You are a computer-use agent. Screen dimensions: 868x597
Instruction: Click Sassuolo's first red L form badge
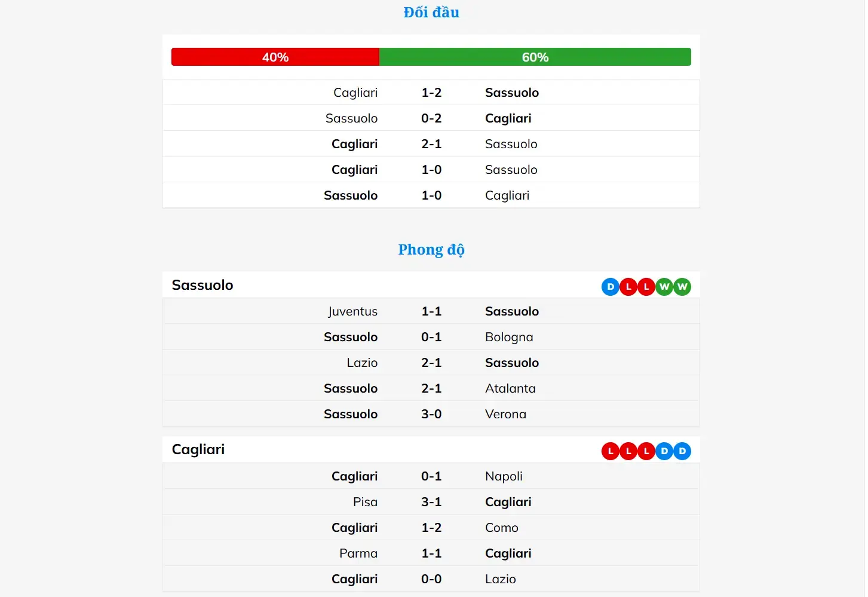tap(628, 287)
